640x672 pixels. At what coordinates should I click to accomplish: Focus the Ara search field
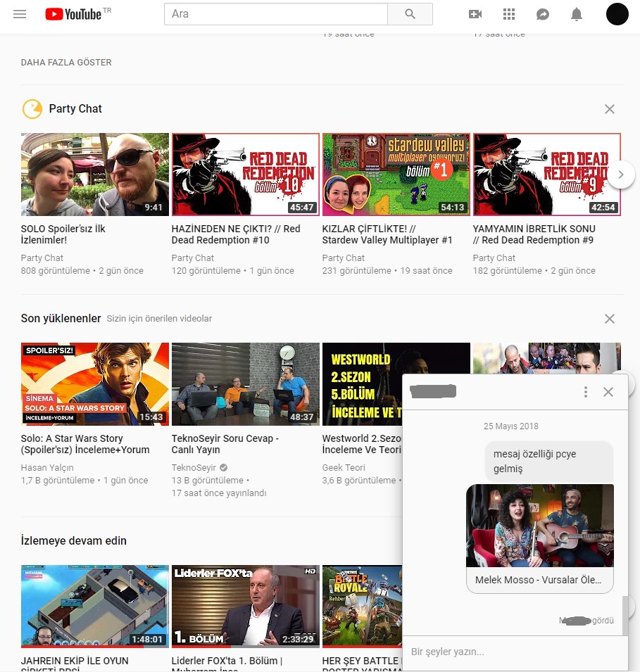[x=276, y=14]
